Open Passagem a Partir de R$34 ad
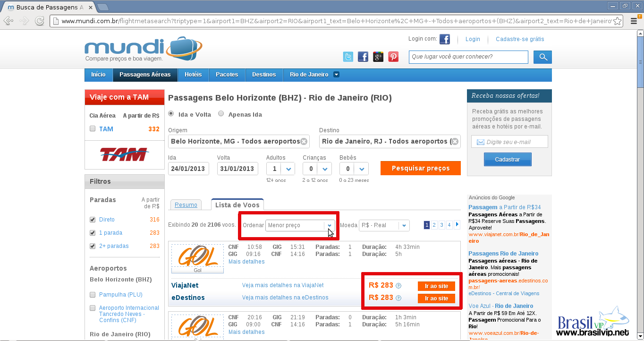 505,207
